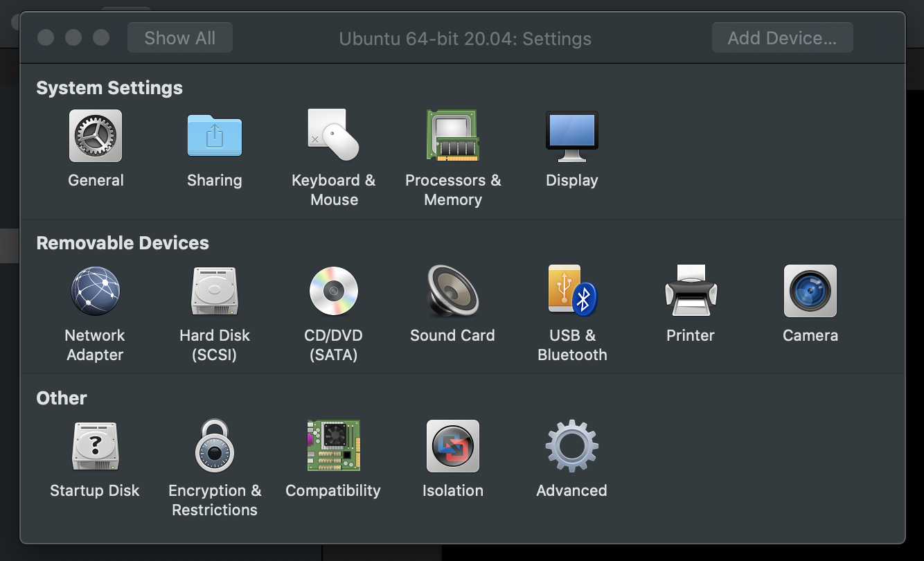The width and height of the screenshot is (924, 561).
Task: Open the Compatibility circuit board icon
Action: tap(334, 446)
